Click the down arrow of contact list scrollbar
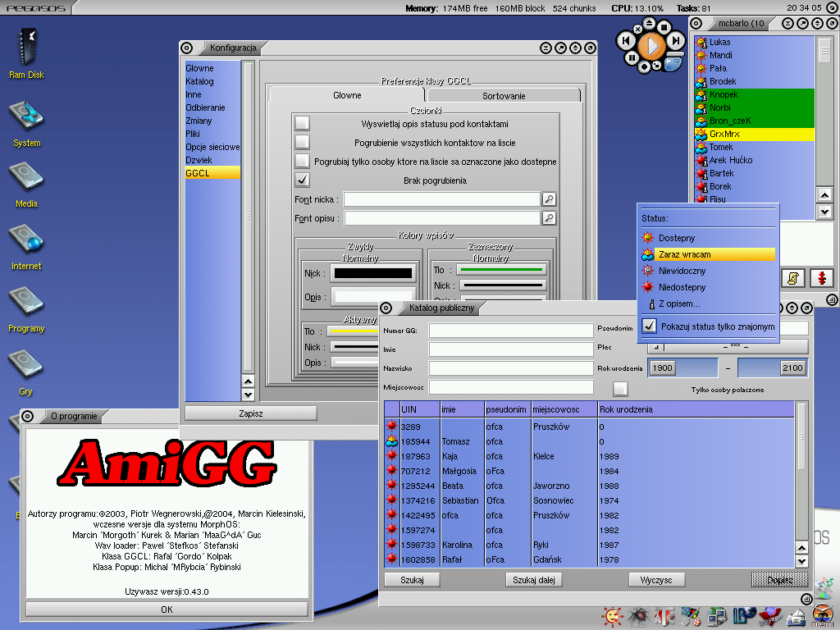Viewport: 840px width, 630px height. (824, 212)
